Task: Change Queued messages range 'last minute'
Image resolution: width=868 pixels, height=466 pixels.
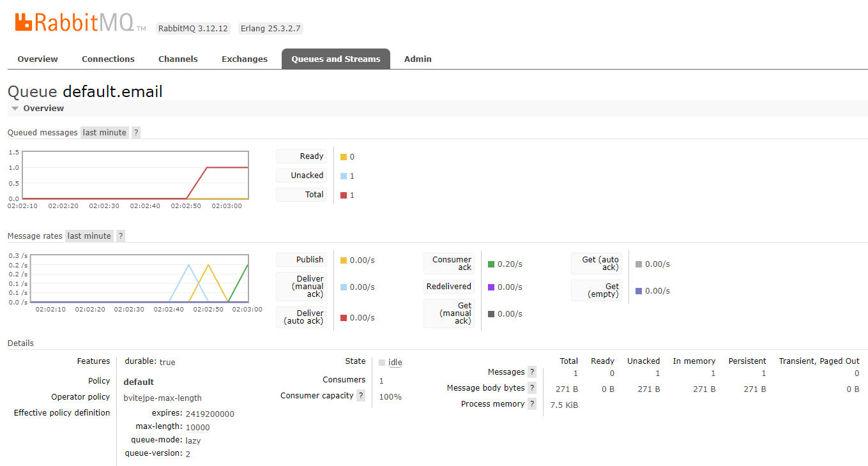Action: 105,132
